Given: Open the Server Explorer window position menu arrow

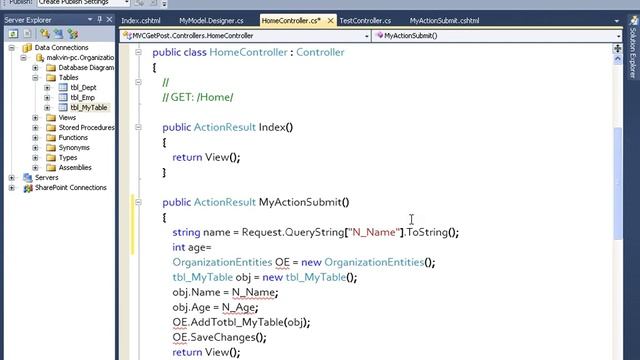Looking at the screenshot, I should click(x=90, y=19).
